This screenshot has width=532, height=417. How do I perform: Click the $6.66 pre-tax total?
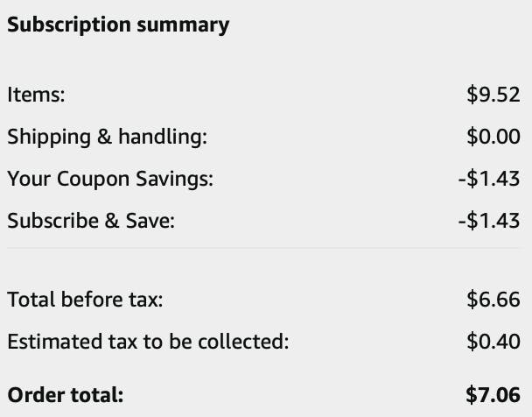click(x=493, y=300)
